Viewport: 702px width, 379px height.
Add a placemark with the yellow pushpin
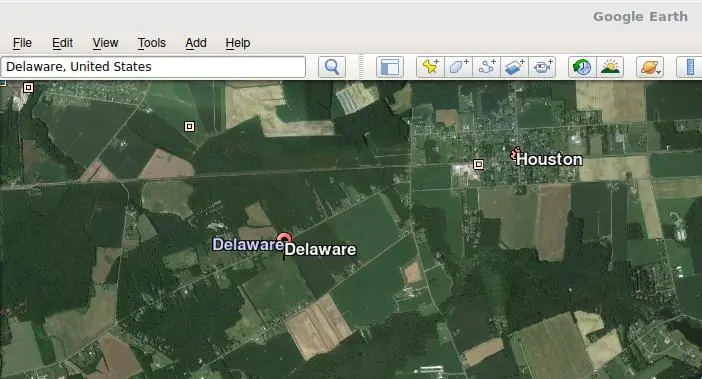coord(430,67)
